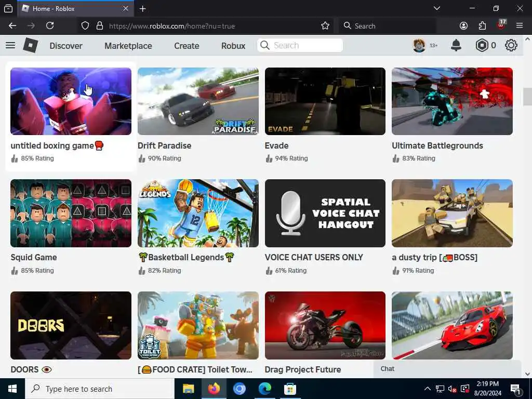The image size is (532, 399).
Task: Click the user avatar in Roblox header
Action: coord(419,45)
